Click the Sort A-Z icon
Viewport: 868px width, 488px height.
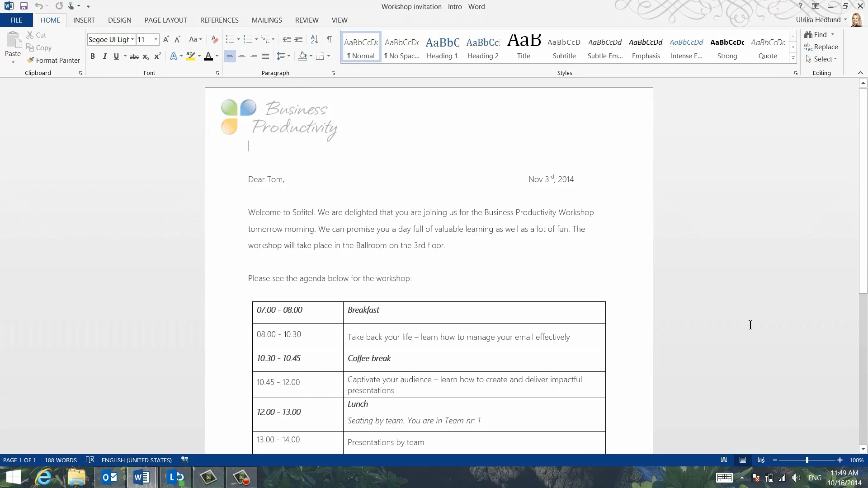tap(315, 40)
